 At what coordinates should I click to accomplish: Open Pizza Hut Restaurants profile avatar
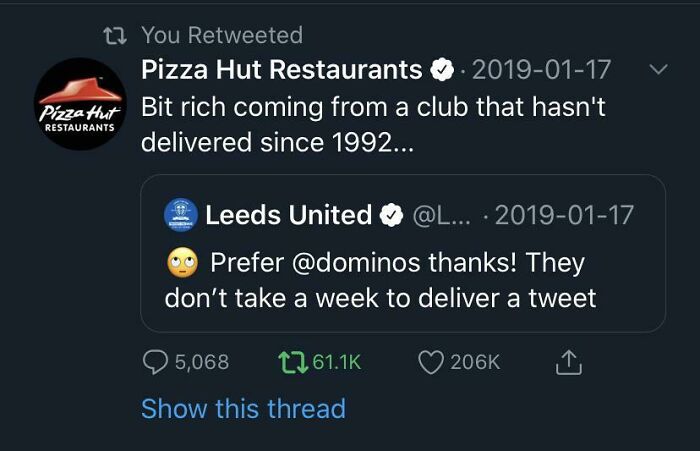(x=80, y=104)
